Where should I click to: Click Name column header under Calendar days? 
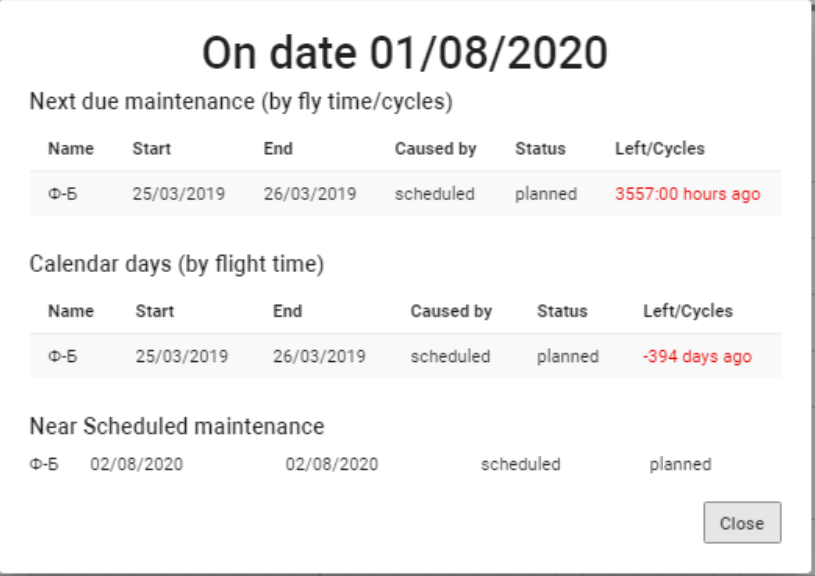click(x=71, y=311)
